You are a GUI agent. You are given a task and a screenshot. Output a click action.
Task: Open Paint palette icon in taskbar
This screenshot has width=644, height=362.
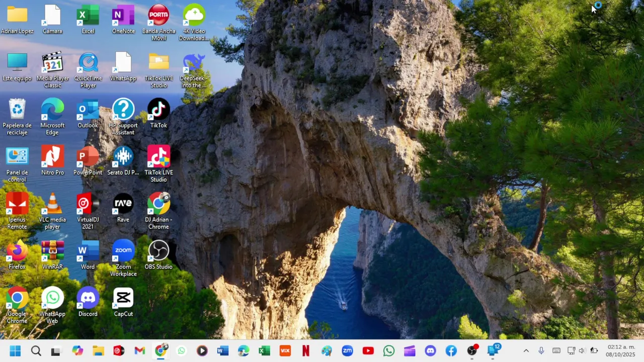click(x=327, y=351)
